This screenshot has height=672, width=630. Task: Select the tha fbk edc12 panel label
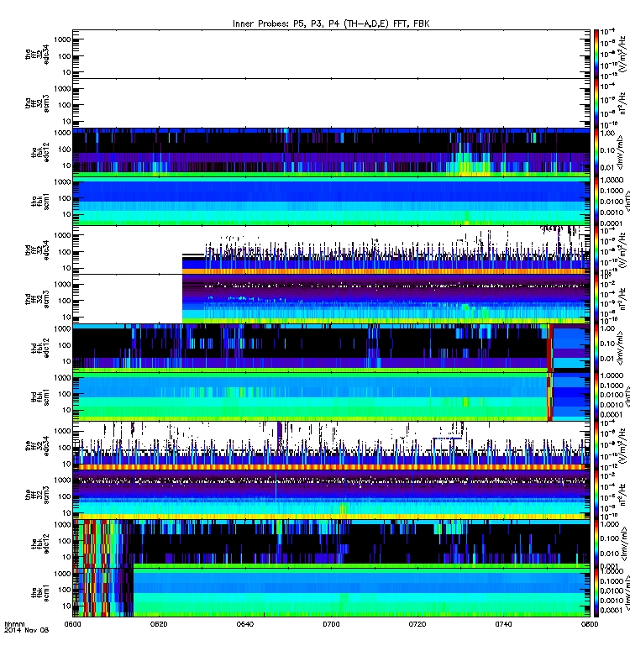(40, 152)
